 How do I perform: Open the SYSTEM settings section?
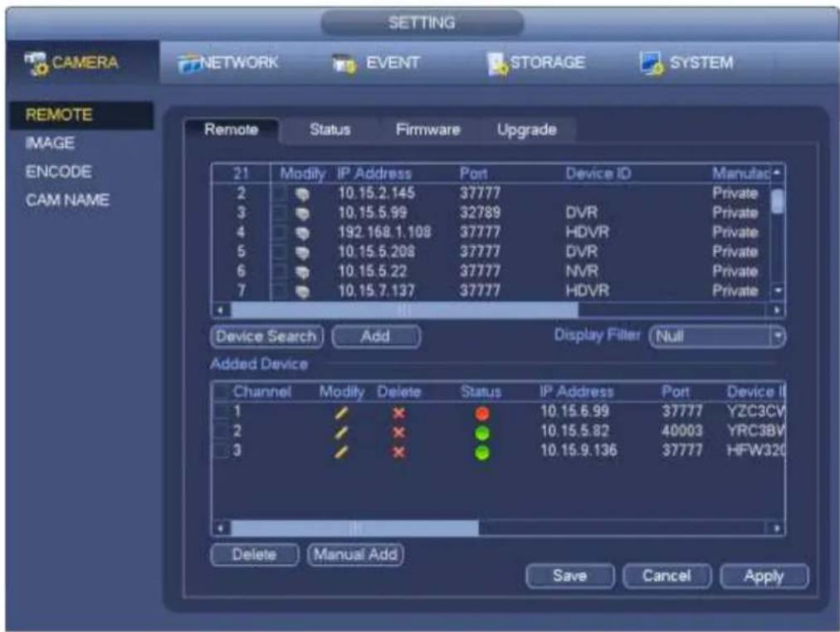(686, 63)
